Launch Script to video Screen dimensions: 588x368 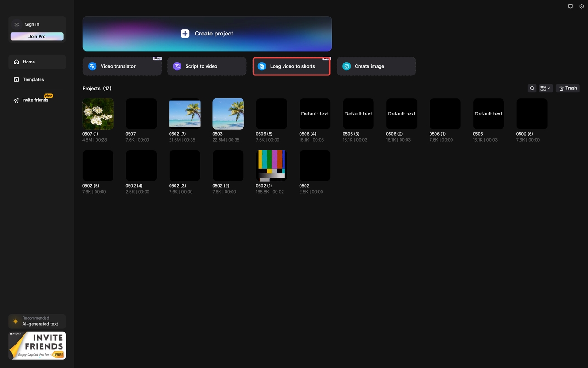pyautogui.click(x=206, y=66)
